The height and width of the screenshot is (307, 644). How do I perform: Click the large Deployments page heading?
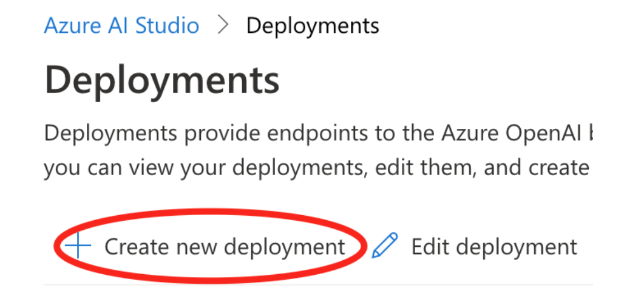pyautogui.click(x=162, y=80)
